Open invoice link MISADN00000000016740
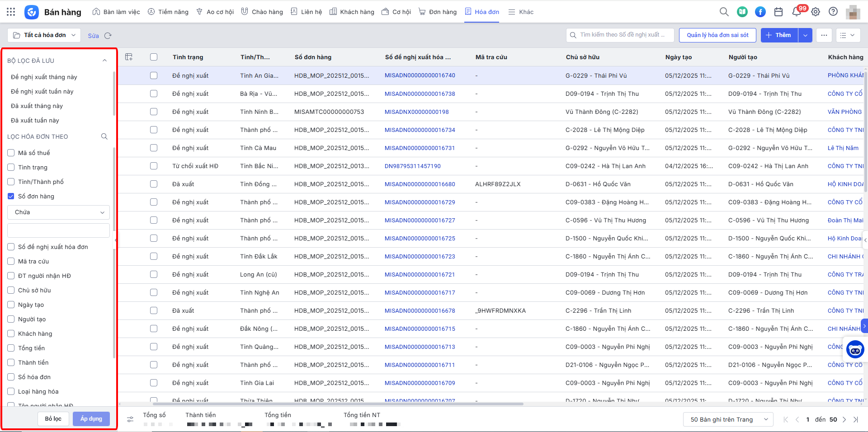 tap(420, 75)
